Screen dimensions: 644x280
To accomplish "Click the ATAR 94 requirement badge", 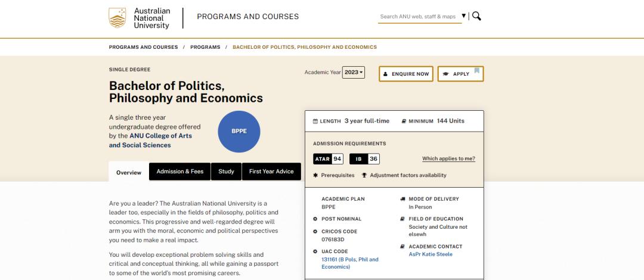I will pyautogui.click(x=328, y=159).
